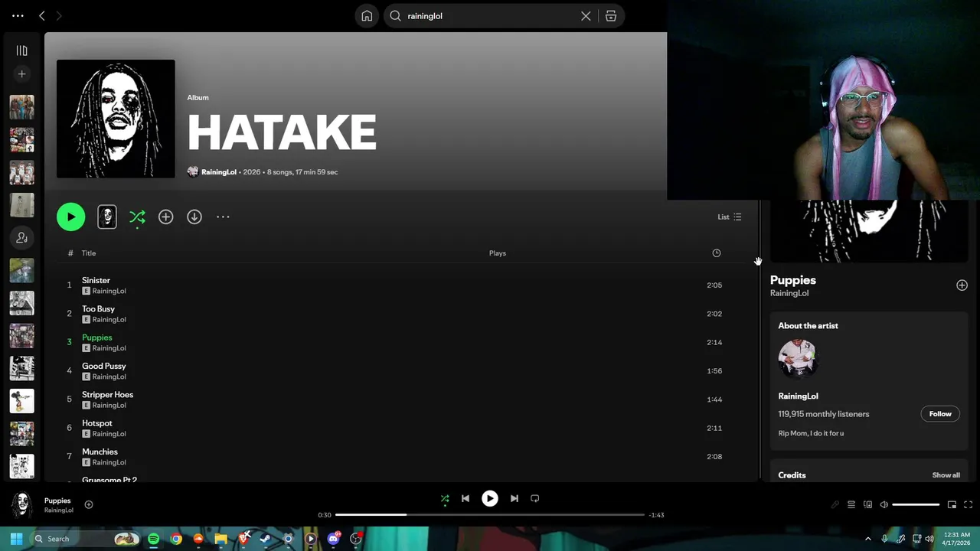
Task: Show all credits
Action: coord(946,475)
